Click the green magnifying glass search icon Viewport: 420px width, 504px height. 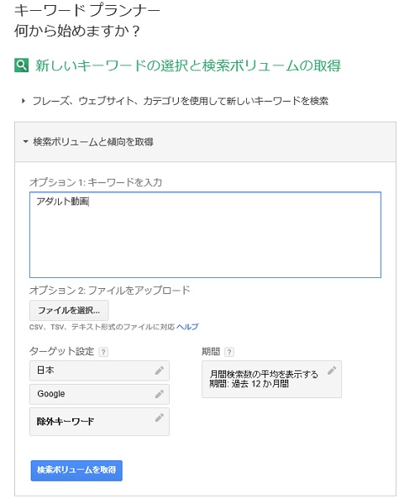[22, 66]
